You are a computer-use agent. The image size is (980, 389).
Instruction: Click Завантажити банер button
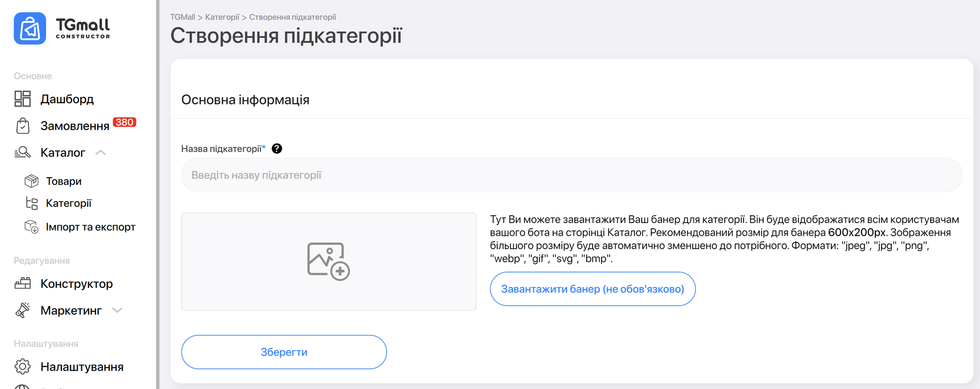(x=592, y=289)
